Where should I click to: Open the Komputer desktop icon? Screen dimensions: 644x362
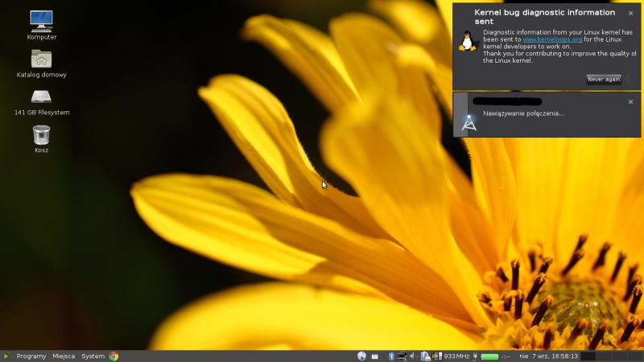click(x=41, y=20)
